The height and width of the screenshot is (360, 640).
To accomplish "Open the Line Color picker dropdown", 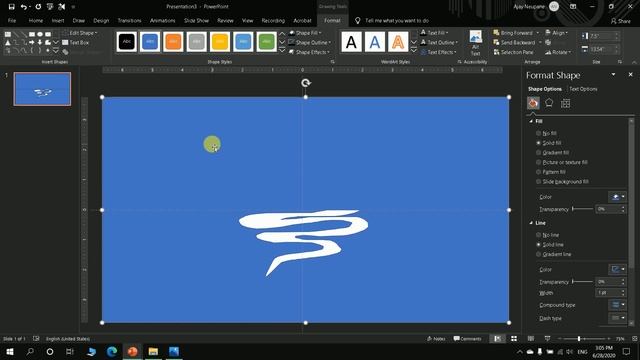I will [617, 269].
